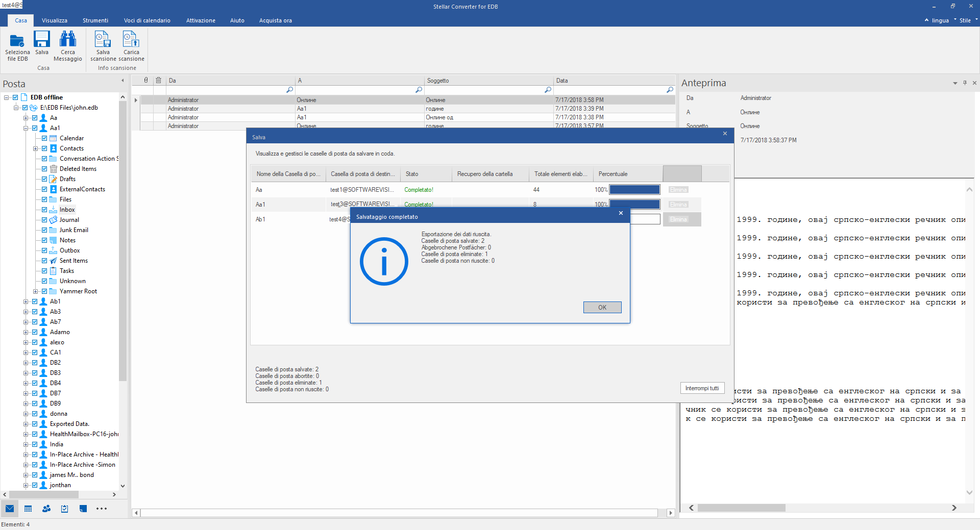Open the Strumenti ribbon tab
The image size is (980, 530).
[x=95, y=20]
